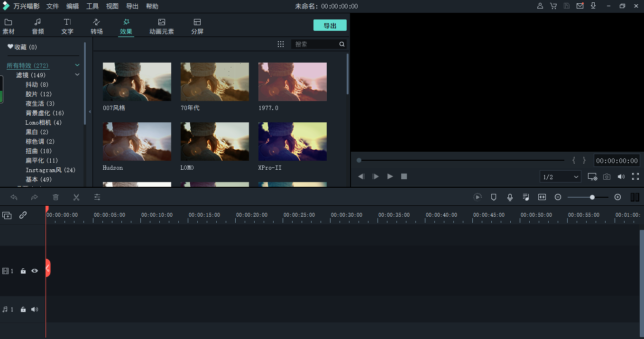Click the timeline zoom slider handle

(x=592, y=197)
